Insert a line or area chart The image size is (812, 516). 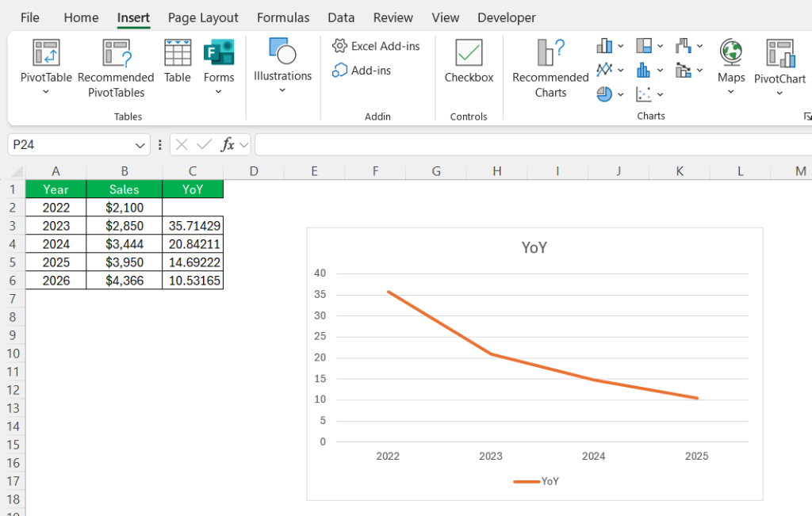click(x=604, y=70)
